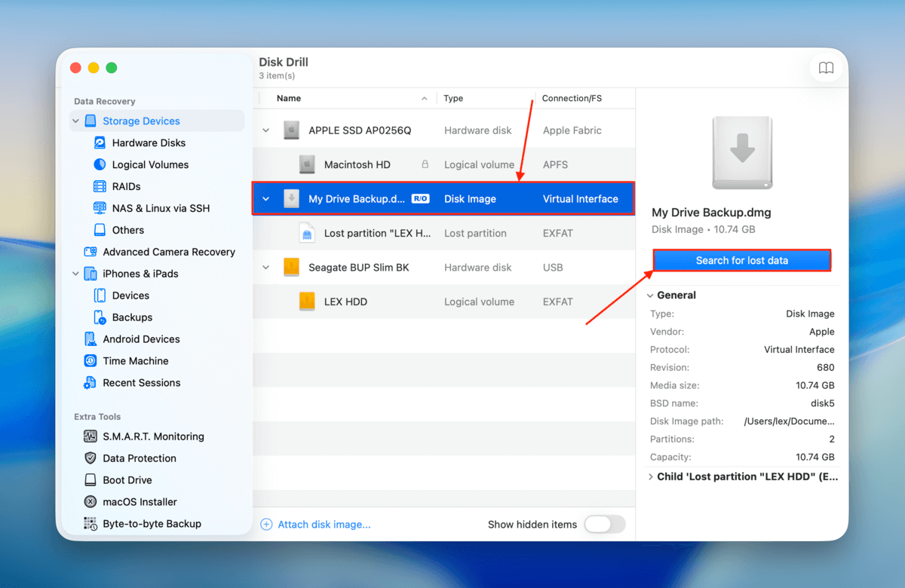Screen dimensions: 905x588
Task: Disable the Show hidden items switch
Action: click(x=605, y=524)
